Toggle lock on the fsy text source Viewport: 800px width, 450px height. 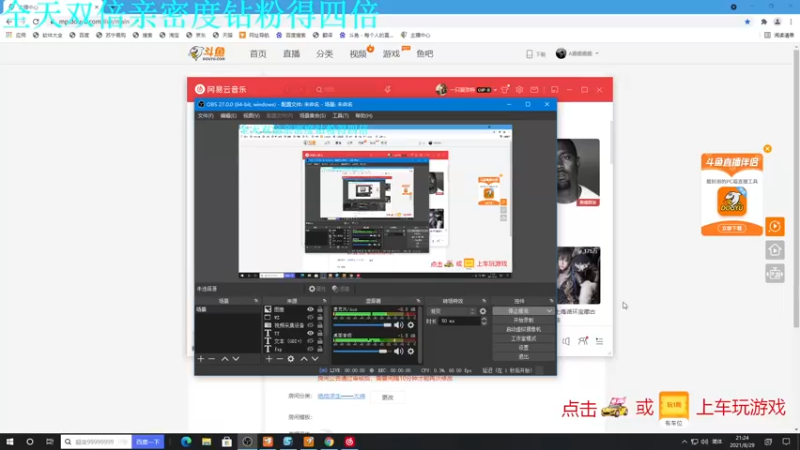point(320,349)
